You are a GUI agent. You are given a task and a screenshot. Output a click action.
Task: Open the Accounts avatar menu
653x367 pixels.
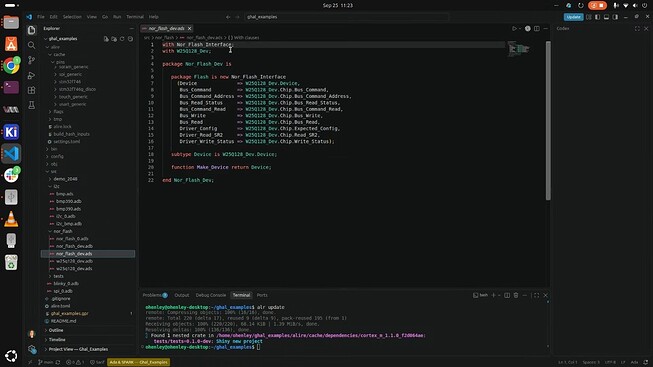tap(32, 334)
